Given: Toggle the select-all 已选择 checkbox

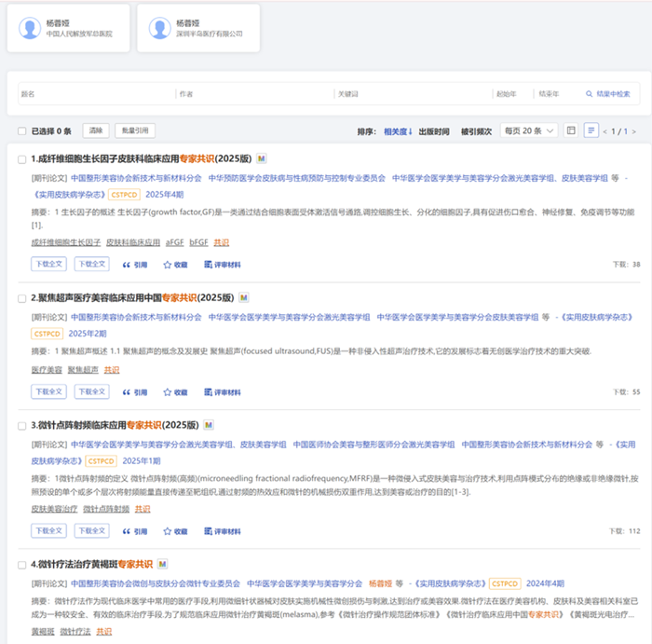Looking at the screenshot, I should [22, 131].
